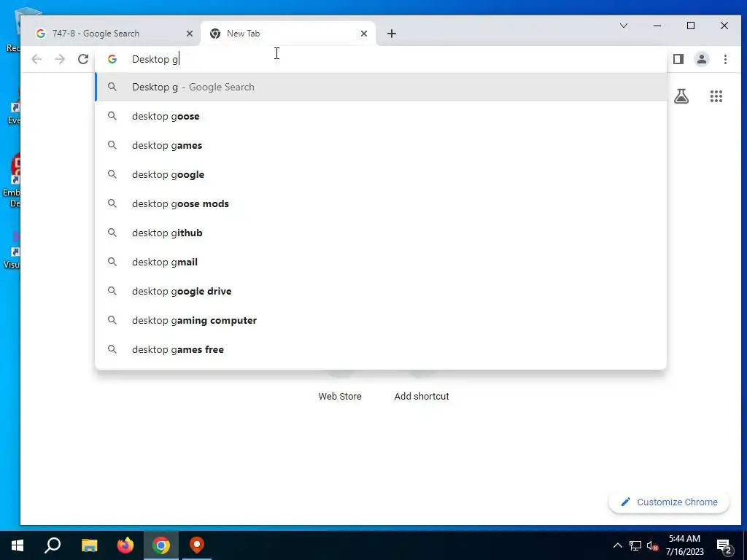The image size is (747, 560).
Task: Open the Google apps grid
Action: pos(716,97)
